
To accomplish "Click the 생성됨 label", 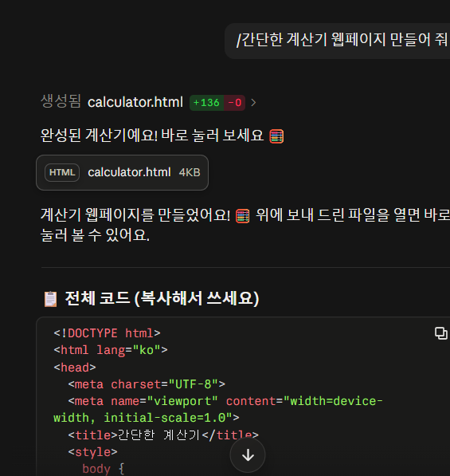I will [x=61, y=101].
